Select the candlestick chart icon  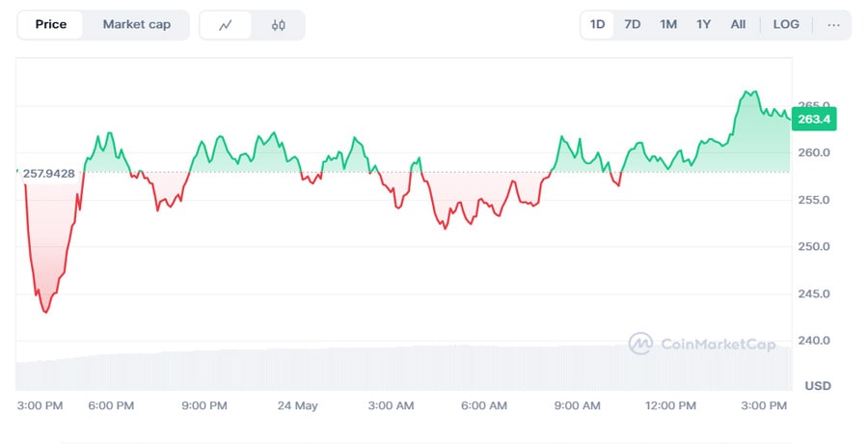[x=279, y=25]
